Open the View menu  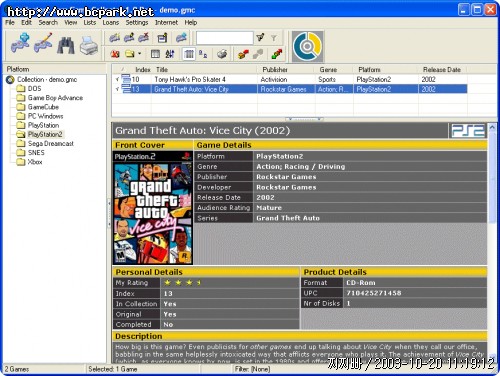[x=70, y=23]
